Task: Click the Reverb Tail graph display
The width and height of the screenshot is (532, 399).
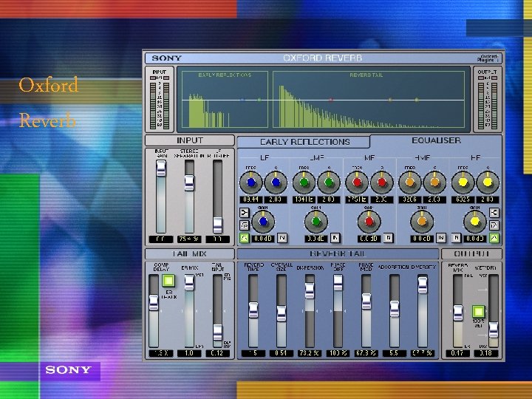Action: [x=369, y=100]
